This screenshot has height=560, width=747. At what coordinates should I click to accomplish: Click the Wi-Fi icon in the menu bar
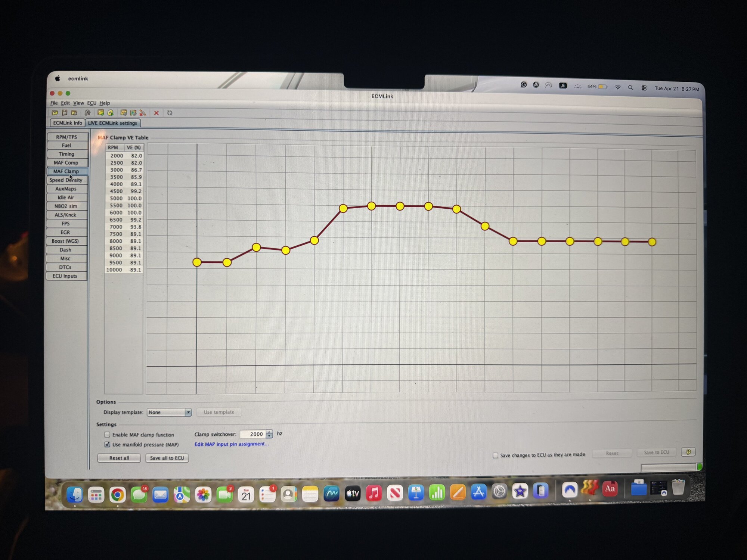(618, 87)
